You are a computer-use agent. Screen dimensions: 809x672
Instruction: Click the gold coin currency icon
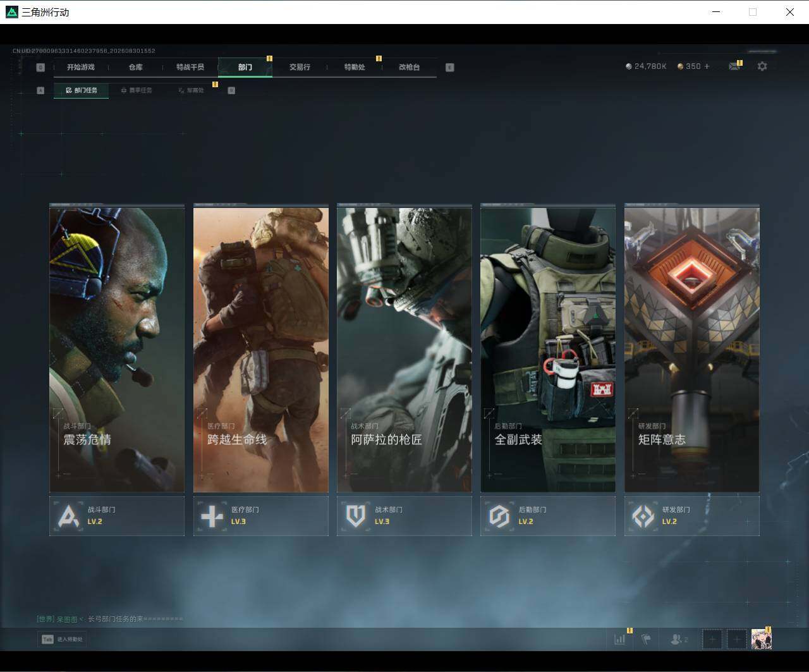681,66
